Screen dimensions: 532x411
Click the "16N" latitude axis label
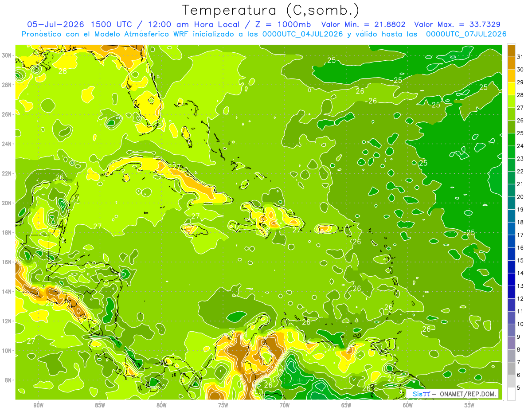(x=6, y=262)
